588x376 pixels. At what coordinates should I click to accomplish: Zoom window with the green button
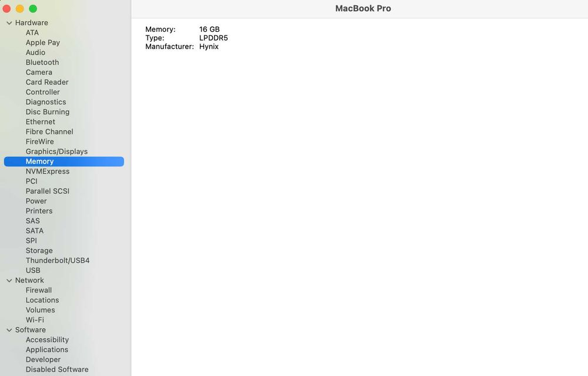(x=33, y=9)
